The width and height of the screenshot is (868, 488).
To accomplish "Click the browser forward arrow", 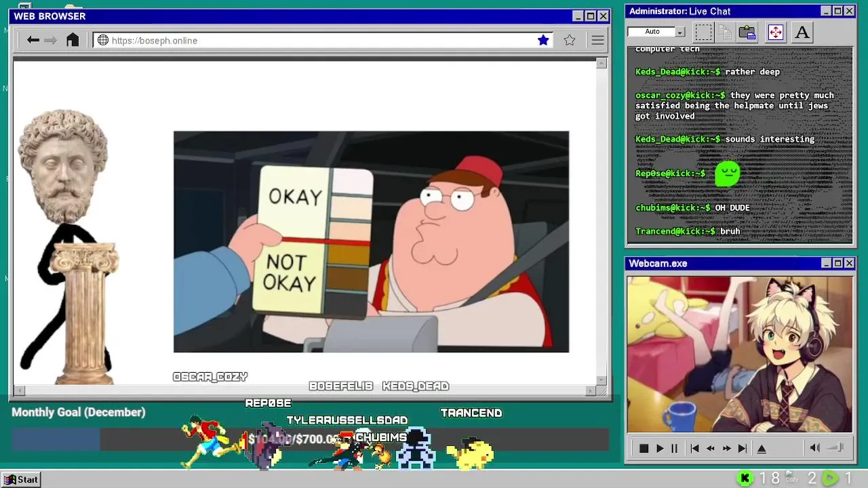I will [x=50, y=40].
